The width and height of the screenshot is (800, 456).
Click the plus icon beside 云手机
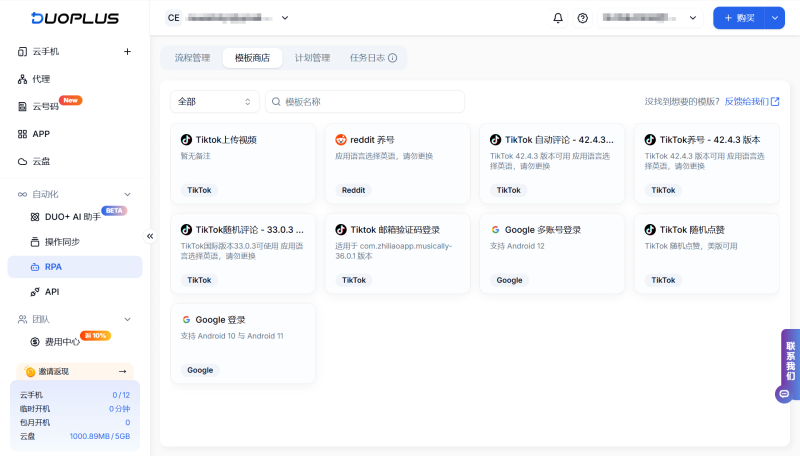pyautogui.click(x=127, y=52)
